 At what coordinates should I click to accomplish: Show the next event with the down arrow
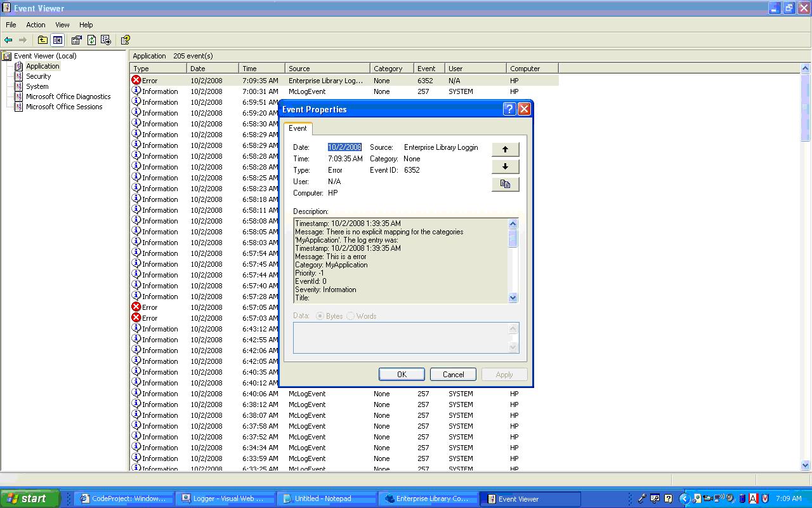pyautogui.click(x=506, y=166)
